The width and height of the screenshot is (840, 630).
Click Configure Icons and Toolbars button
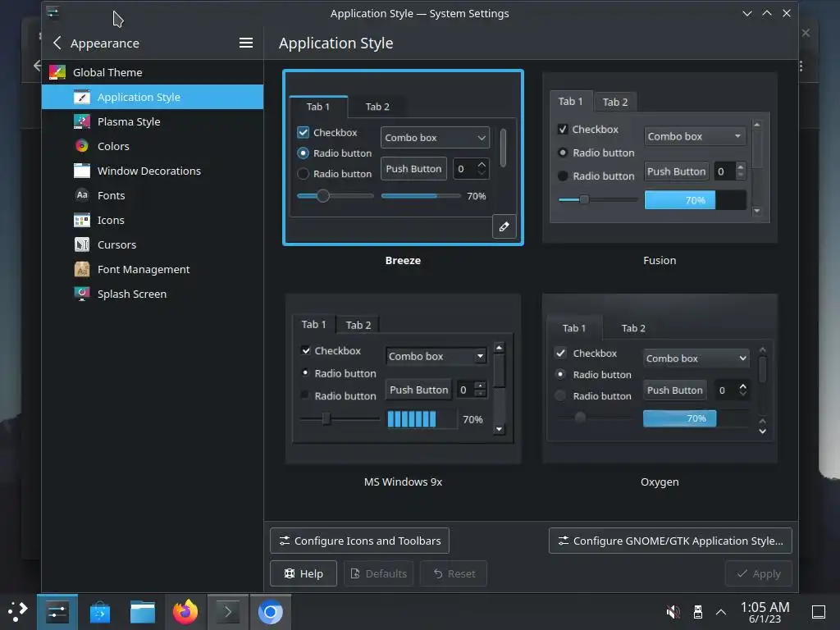coord(359,541)
